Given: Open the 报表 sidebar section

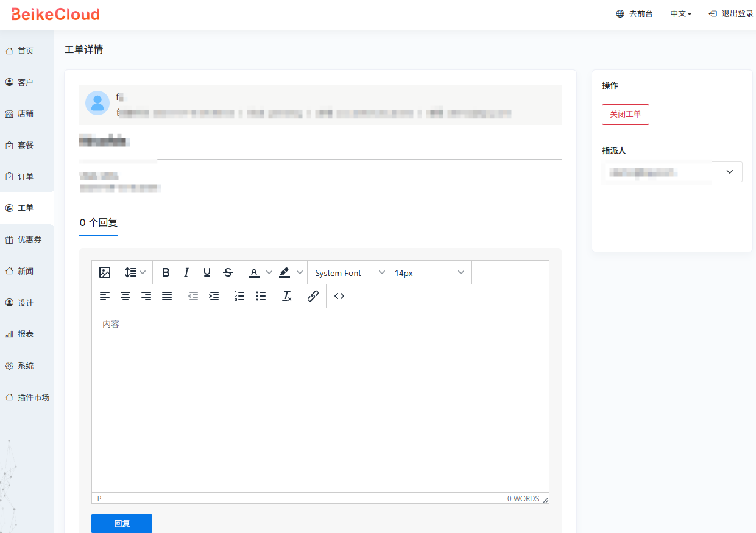Looking at the screenshot, I should pos(27,334).
